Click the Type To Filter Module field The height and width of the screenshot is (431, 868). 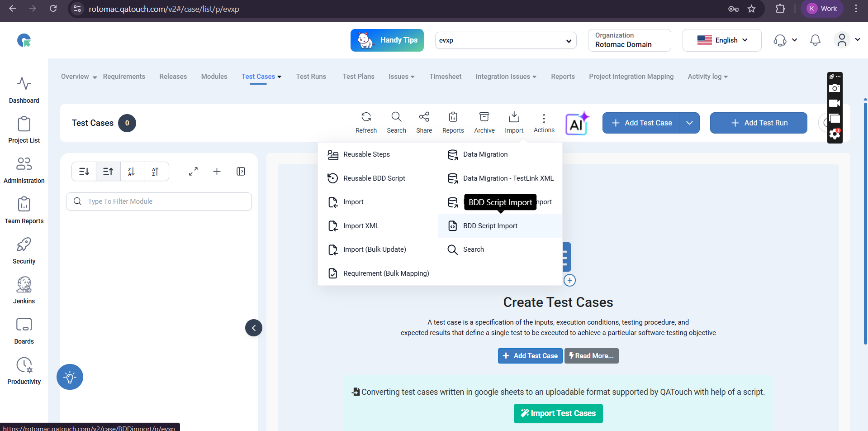point(159,201)
